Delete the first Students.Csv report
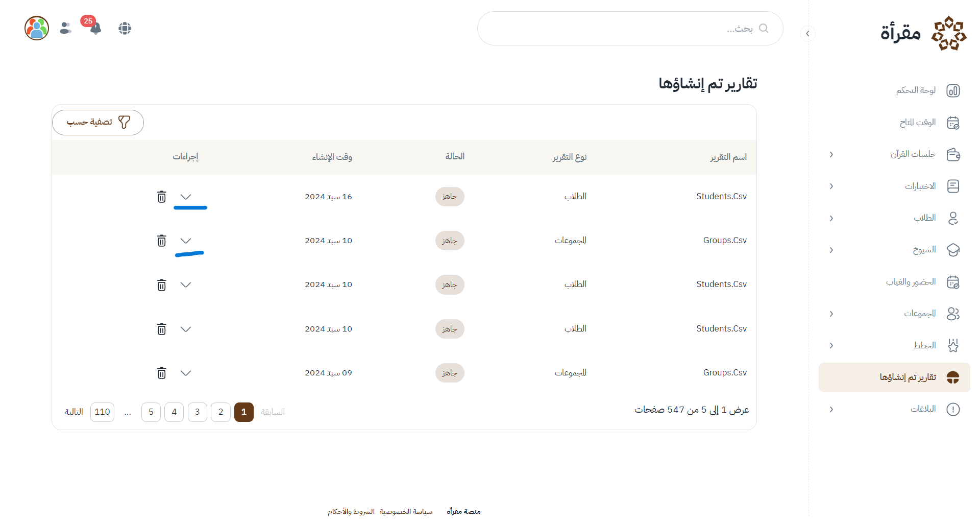Image resolution: width=980 pixels, height=522 pixels. (161, 197)
